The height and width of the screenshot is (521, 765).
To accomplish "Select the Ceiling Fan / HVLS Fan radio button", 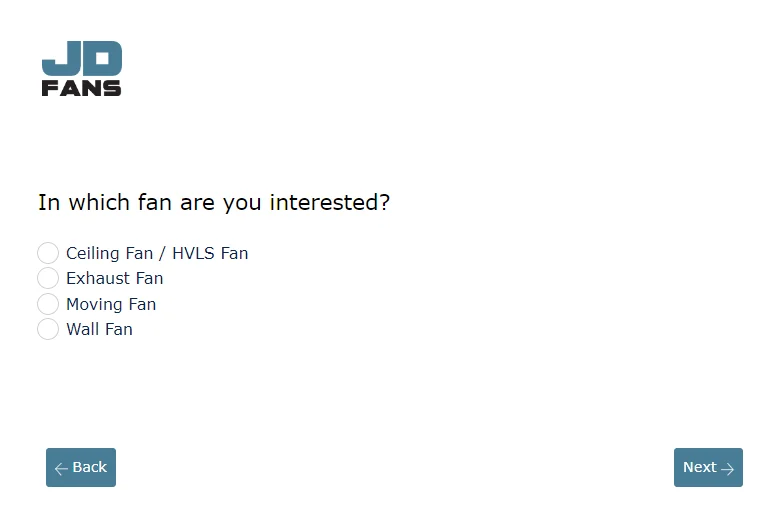I will click(48, 253).
